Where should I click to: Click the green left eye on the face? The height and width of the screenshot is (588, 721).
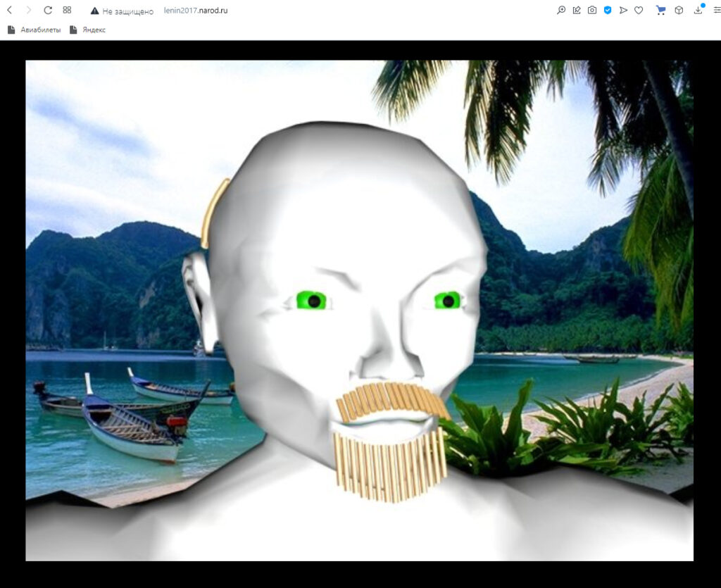coord(311,301)
